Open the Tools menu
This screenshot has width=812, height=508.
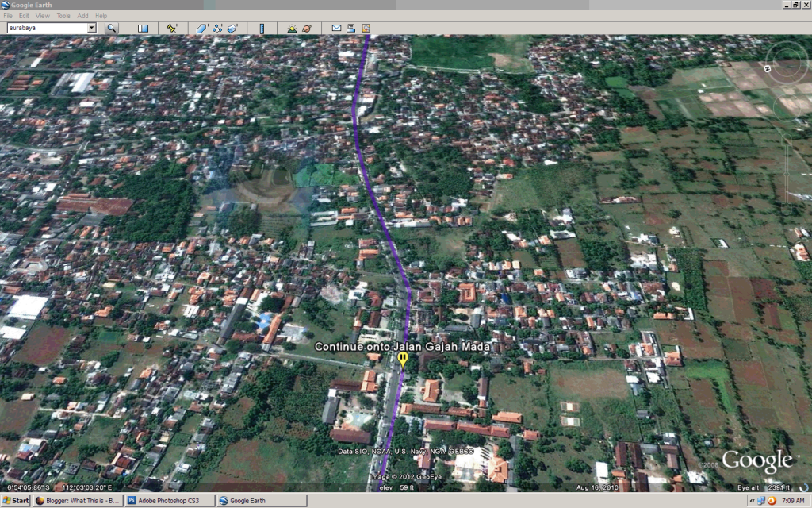(63, 16)
